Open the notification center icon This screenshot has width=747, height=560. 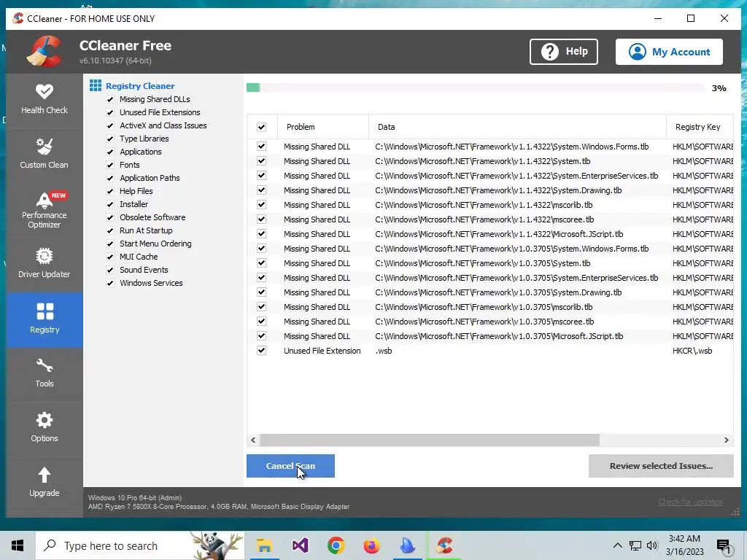(724, 547)
